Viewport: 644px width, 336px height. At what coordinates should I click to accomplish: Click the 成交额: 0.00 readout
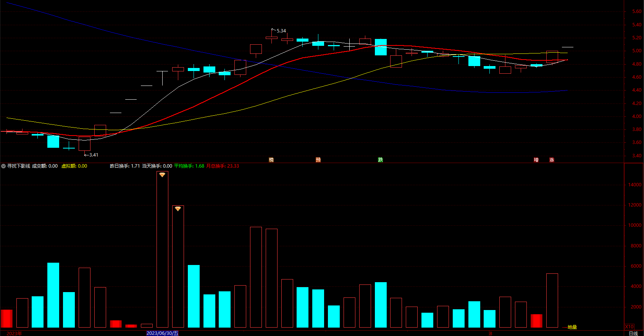coord(45,166)
